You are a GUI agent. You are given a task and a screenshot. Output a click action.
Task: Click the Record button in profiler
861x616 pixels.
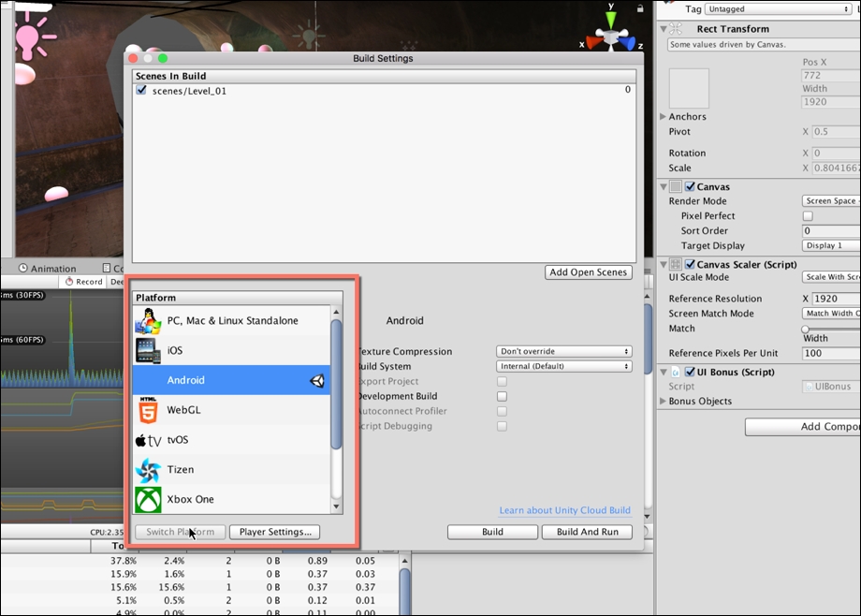point(83,282)
